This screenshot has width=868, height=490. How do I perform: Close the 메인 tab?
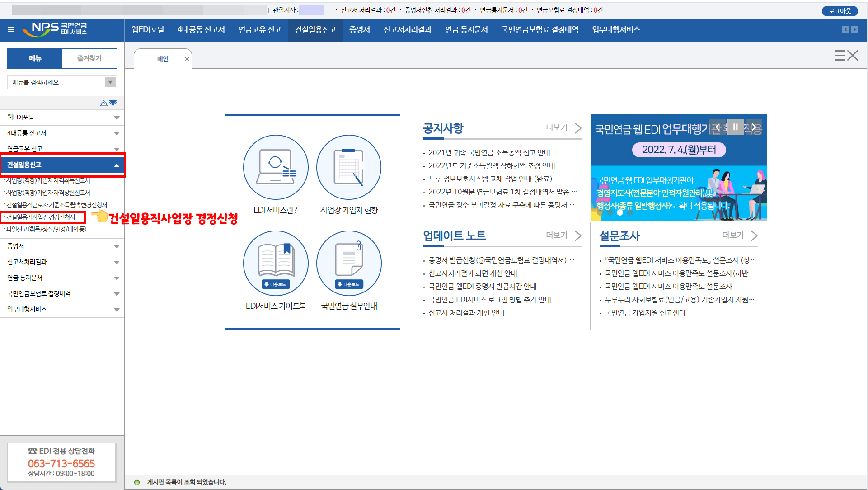187,59
